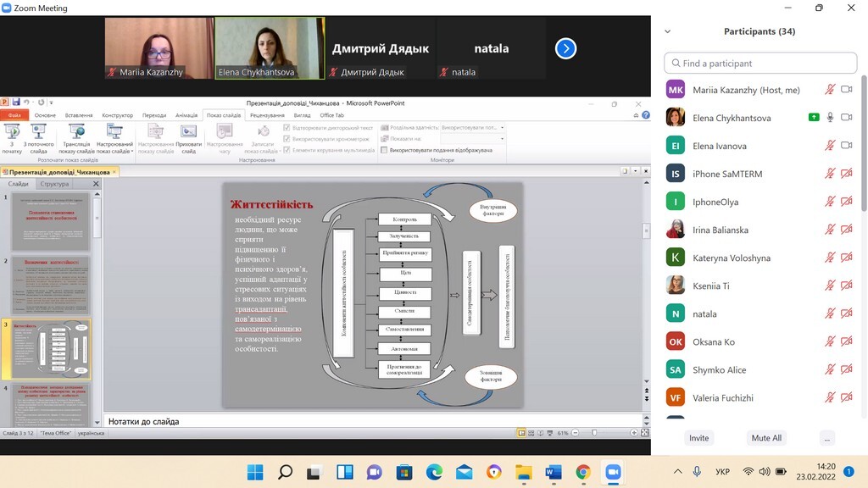
Task: Click Irina Balianska's disabled camera icon
Action: [846, 230]
